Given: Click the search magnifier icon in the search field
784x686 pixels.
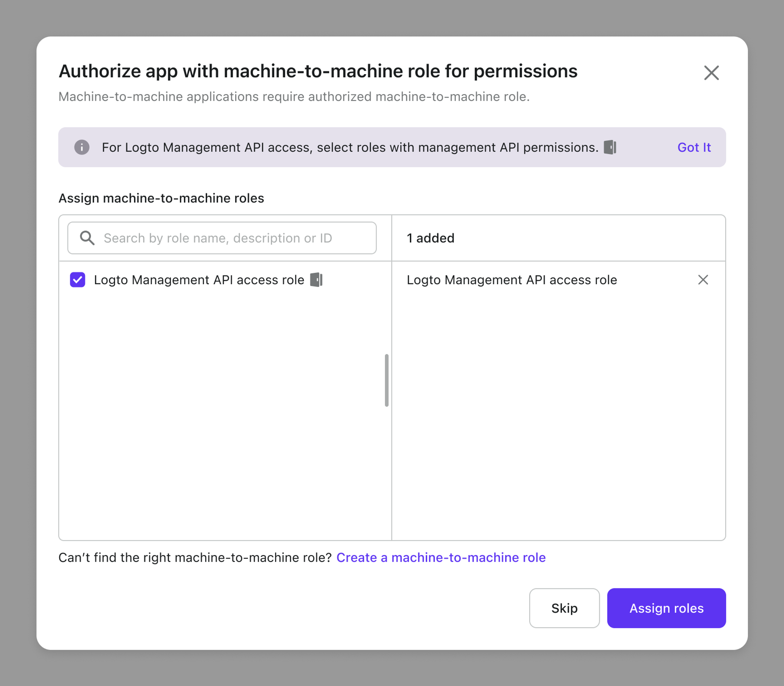Looking at the screenshot, I should coord(87,238).
